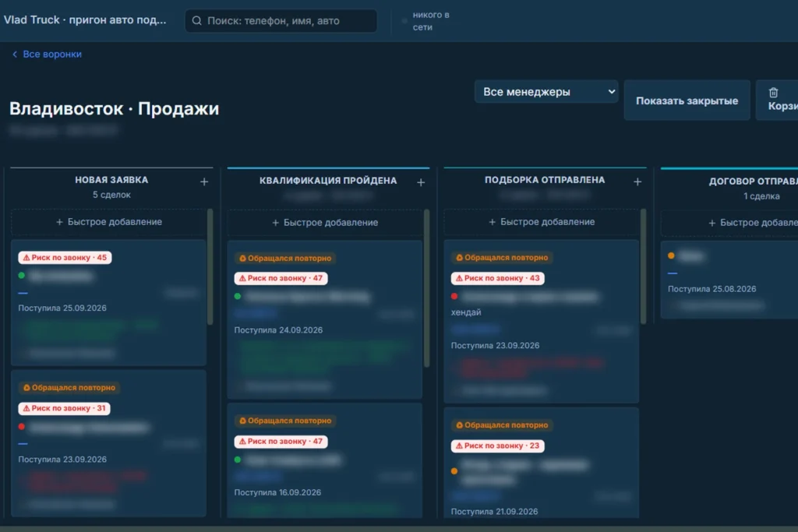Click the Новая заявка column scrollbar
Image resolution: width=798 pixels, height=532 pixels.
coord(210,266)
